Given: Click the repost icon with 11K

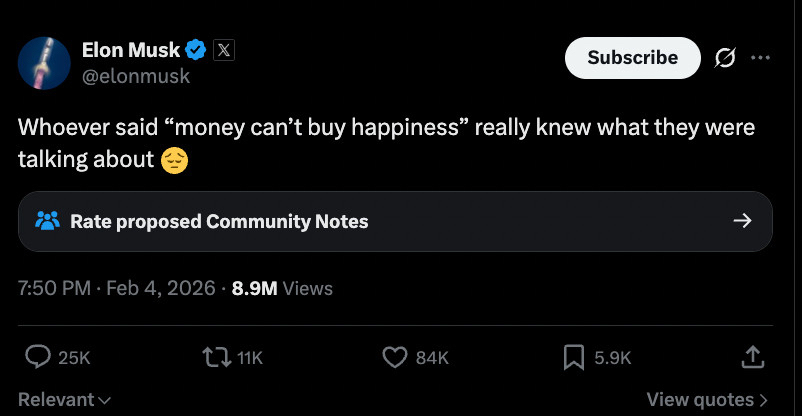Looking at the screenshot, I should point(216,356).
